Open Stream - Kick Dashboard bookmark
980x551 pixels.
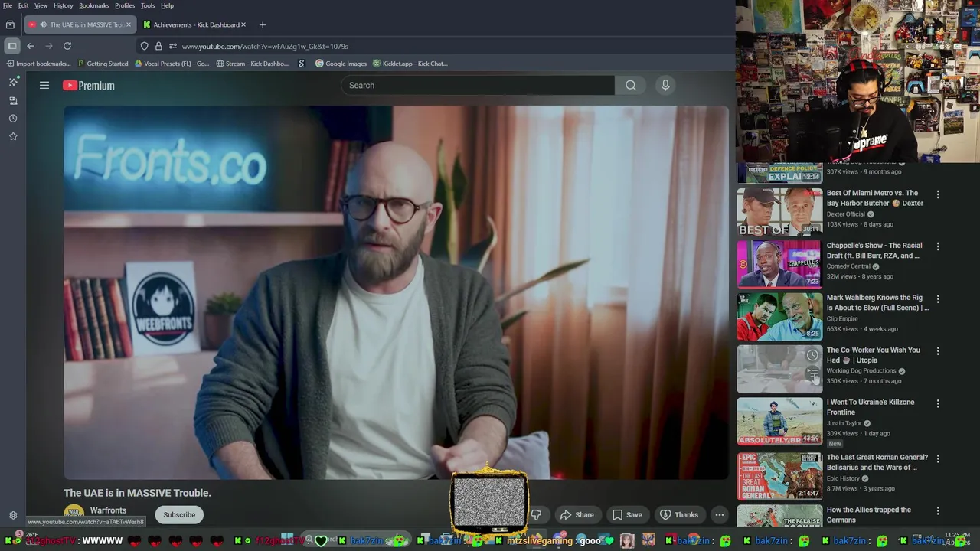tap(253, 64)
